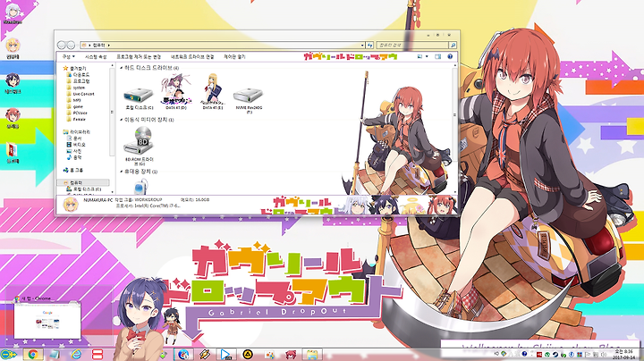
Task: Click the Chrome window preview thumbnail
Action: tap(47, 321)
